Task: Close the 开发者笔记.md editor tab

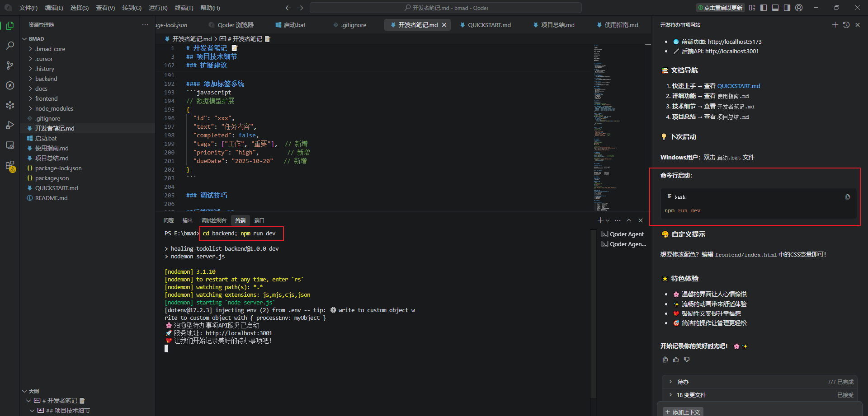Action: pyautogui.click(x=444, y=25)
